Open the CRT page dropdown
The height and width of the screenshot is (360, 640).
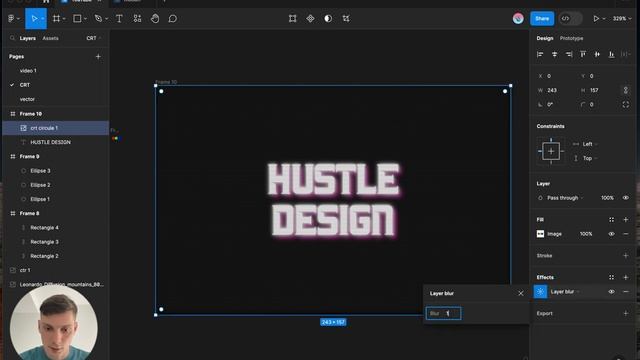tap(94, 38)
